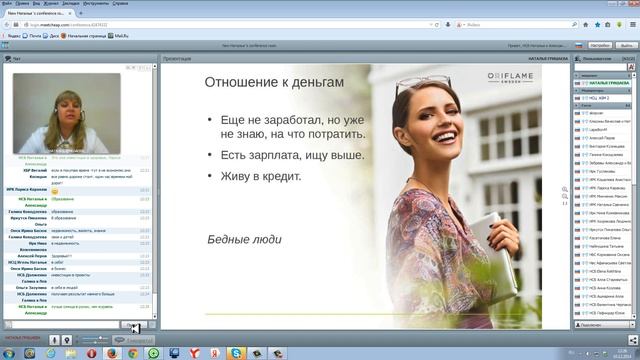
Task: Show the bookmarks list icon
Action: [x=608, y=25]
